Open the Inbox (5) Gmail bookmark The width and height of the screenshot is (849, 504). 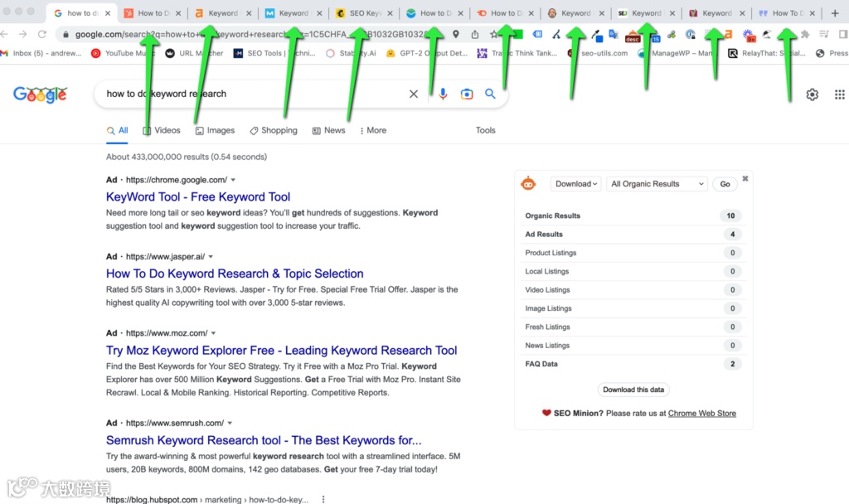click(41, 53)
